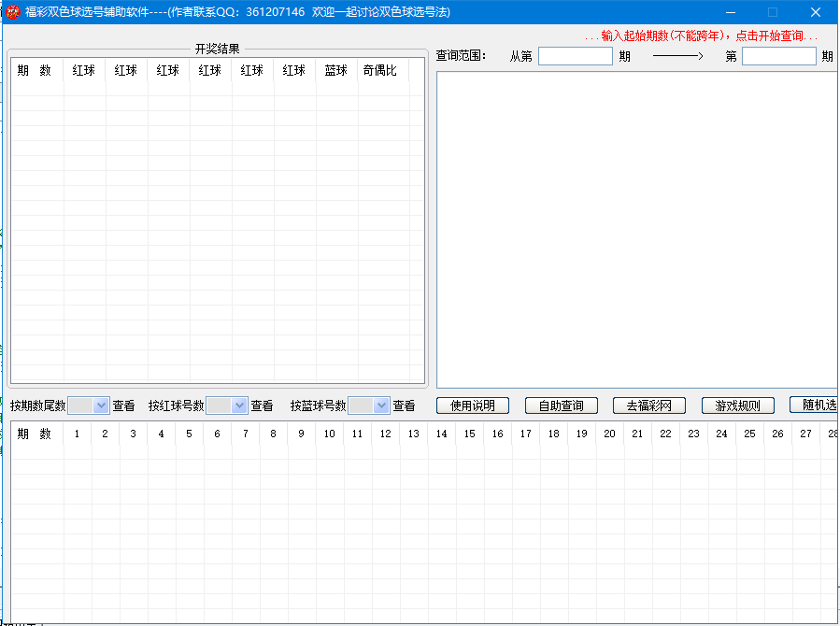
Task: Minimize the lottery helper window
Action: point(730,12)
